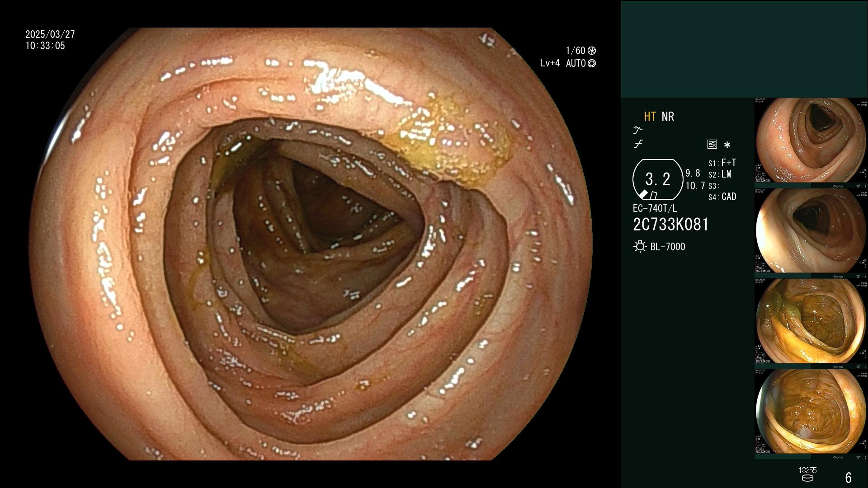This screenshot has width=868, height=488.
Task: Click the 9.8 value beside the gauge
Action: [x=693, y=174]
